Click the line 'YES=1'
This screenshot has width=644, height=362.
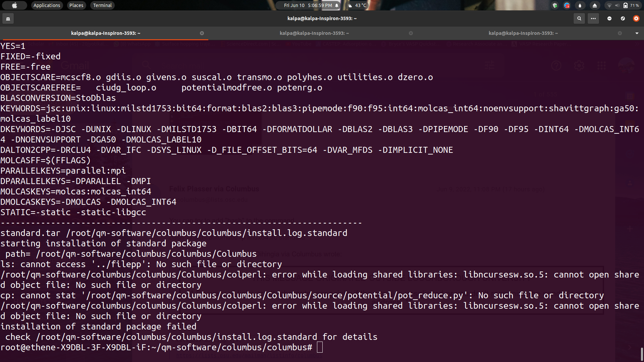tap(13, 46)
